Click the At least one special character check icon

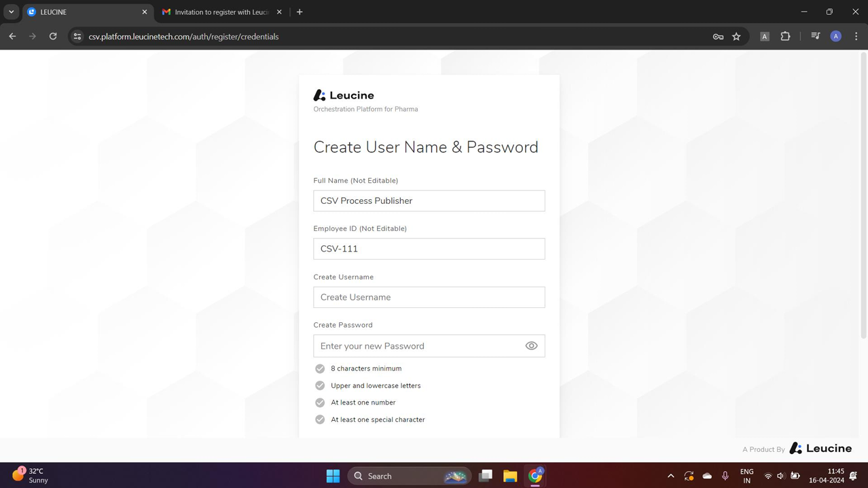pyautogui.click(x=320, y=419)
